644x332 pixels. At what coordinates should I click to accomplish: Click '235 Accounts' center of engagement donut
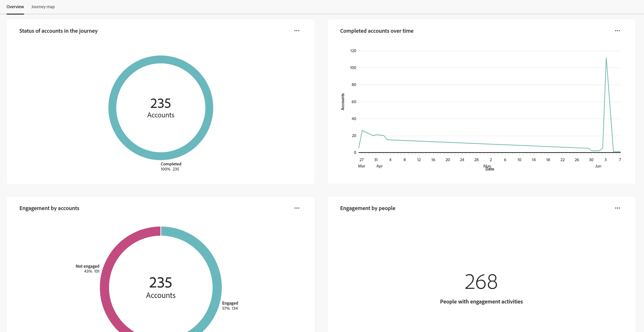[161, 287]
